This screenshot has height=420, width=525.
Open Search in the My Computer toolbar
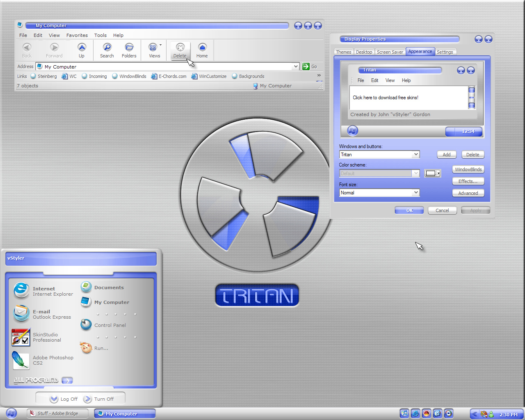pyautogui.click(x=107, y=50)
